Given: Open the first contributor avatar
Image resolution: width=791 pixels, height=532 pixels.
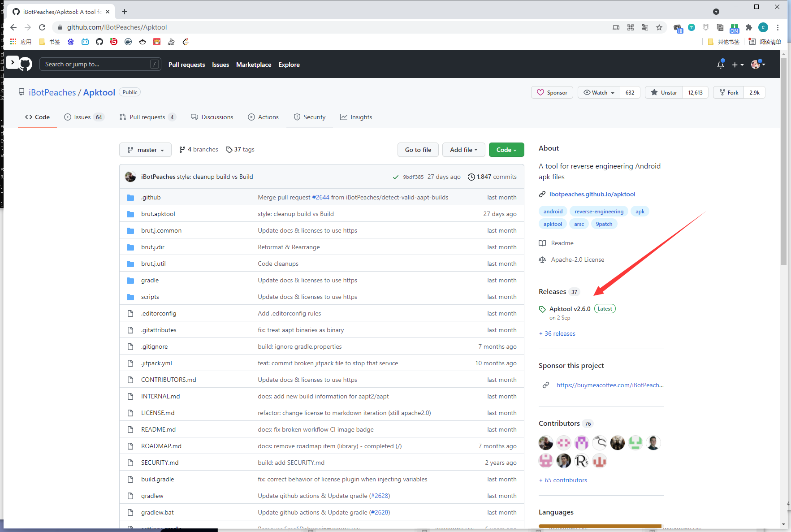Looking at the screenshot, I should (x=545, y=443).
